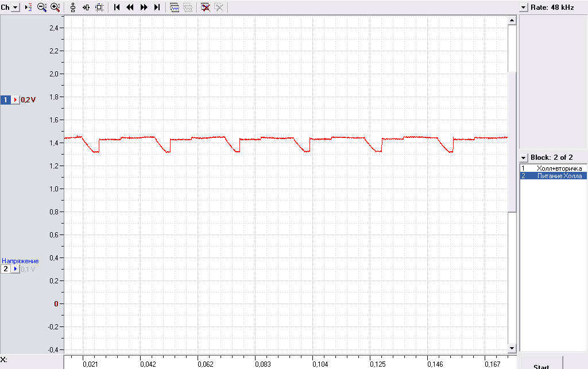Select channel 1 number box

6,100
